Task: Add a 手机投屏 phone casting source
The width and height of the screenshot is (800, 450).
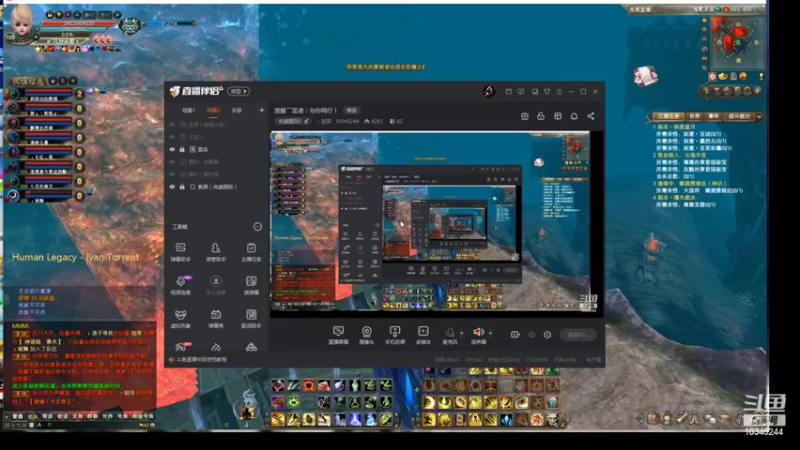Action: point(395,335)
